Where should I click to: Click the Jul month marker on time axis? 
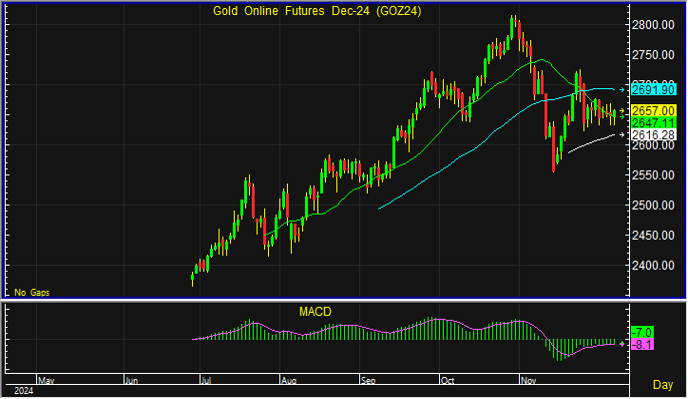point(206,381)
